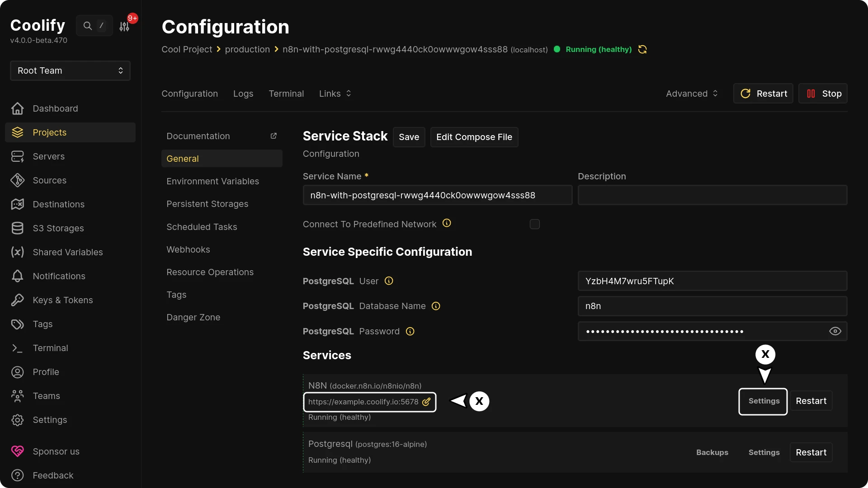Viewport: 868px width, 488px height.
Task: Refresh the service health status
Action: (642, 49)
